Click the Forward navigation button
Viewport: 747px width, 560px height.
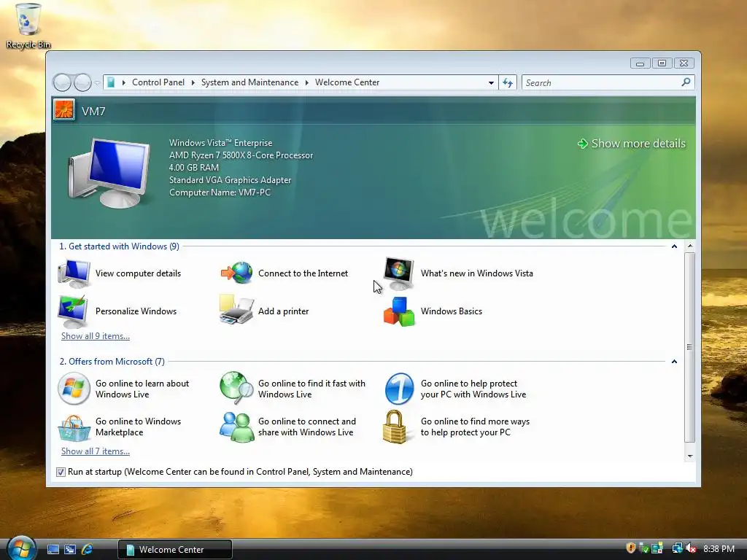point(82,83)
